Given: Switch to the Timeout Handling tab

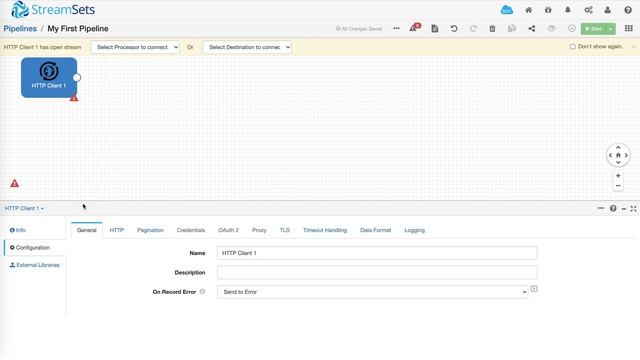Looking at the screenshot, I should [325, 230].
